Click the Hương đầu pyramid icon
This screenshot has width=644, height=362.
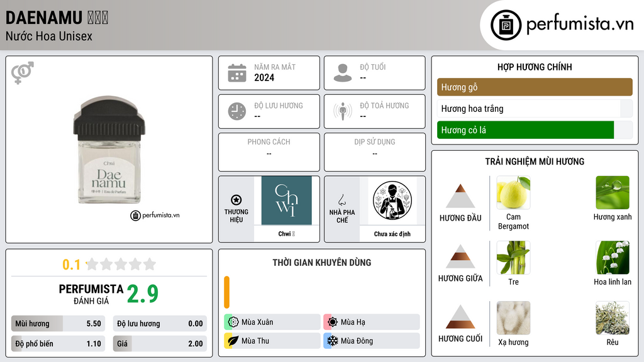(460, 196)
